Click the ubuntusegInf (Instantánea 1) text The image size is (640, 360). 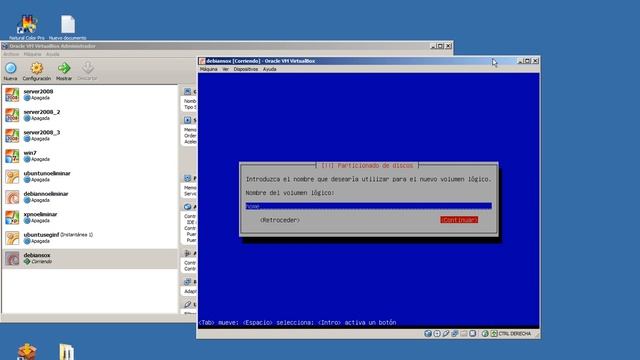58,235
